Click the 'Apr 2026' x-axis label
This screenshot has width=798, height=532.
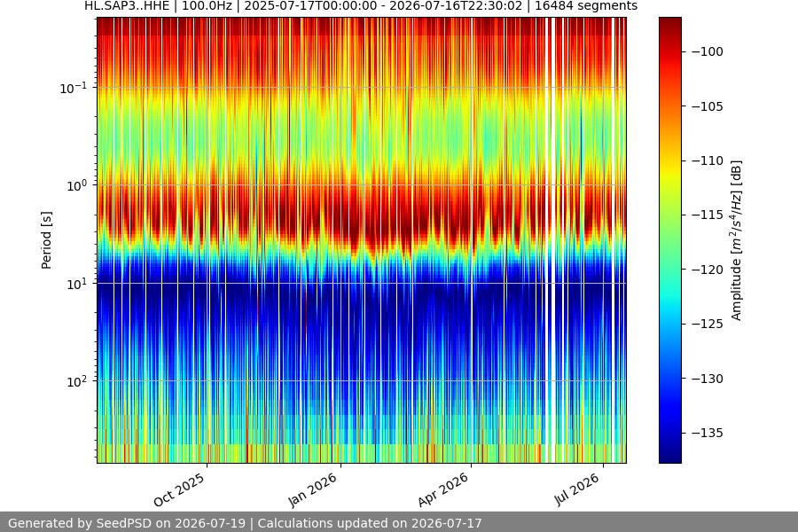pyautogui.click(x=442, y=489)
